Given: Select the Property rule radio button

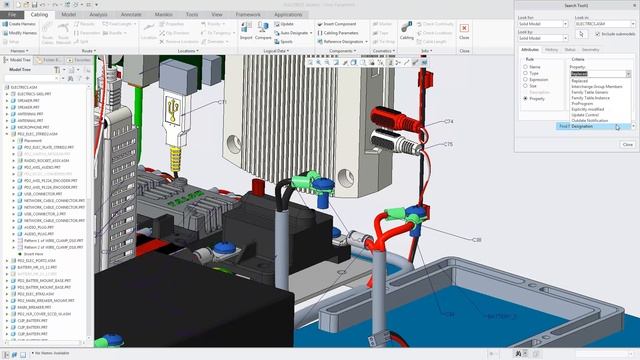Looking at the screenshot, I should click(x=526, y=98).
